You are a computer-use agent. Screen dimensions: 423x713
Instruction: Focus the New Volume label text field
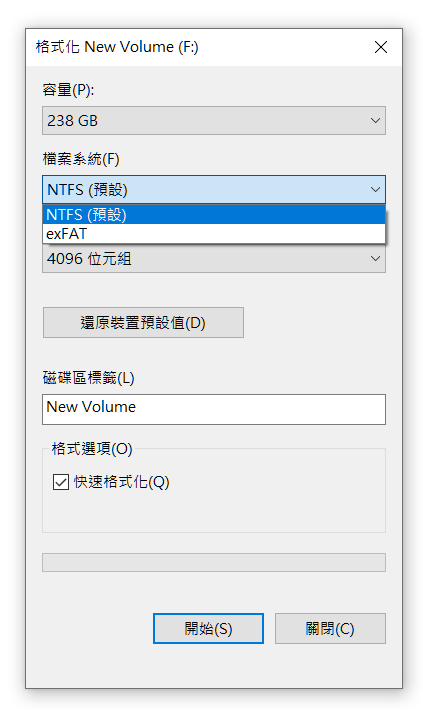point(214,409)
